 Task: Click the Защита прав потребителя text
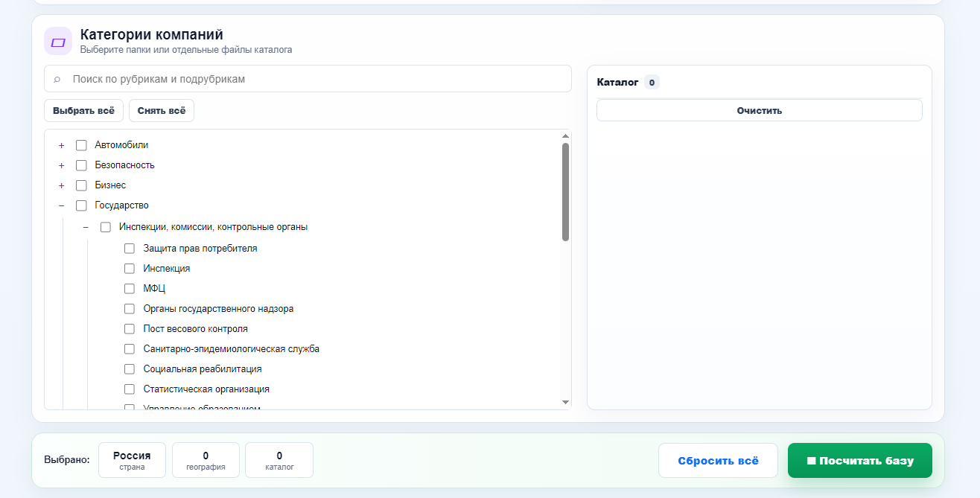click(200, 249)
